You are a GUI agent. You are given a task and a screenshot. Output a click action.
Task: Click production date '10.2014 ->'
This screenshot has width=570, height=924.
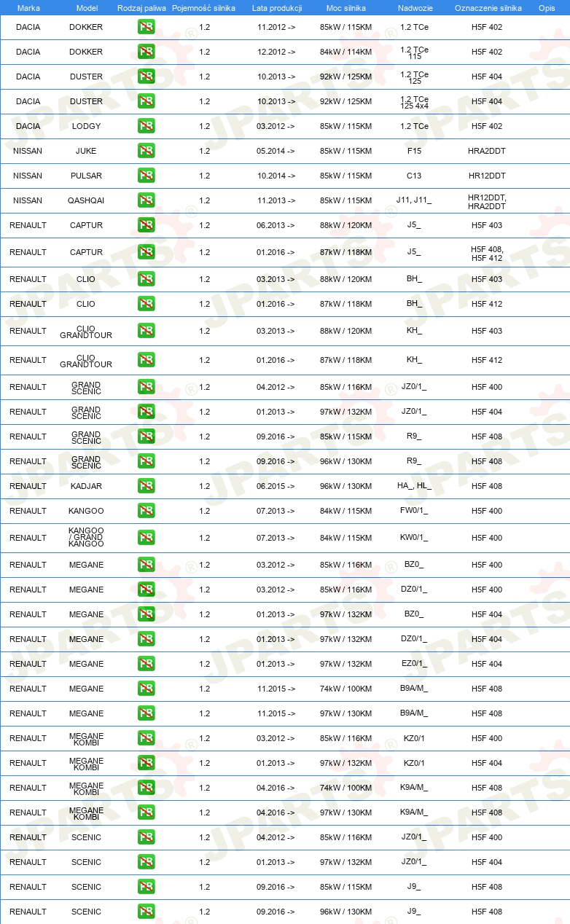pos(276,176)
